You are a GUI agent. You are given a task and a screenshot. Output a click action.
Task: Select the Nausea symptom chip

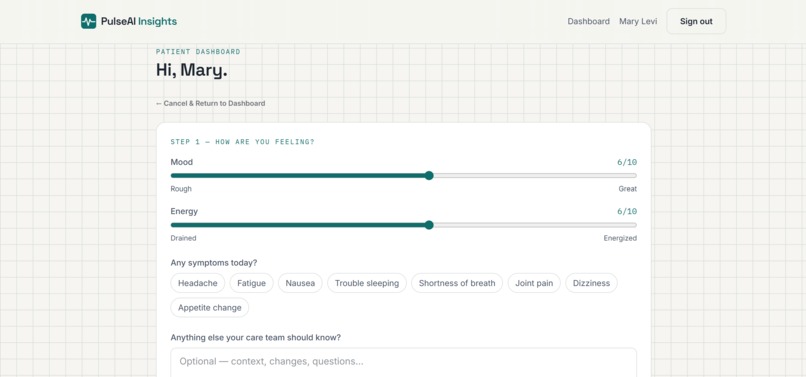(300, 283)
